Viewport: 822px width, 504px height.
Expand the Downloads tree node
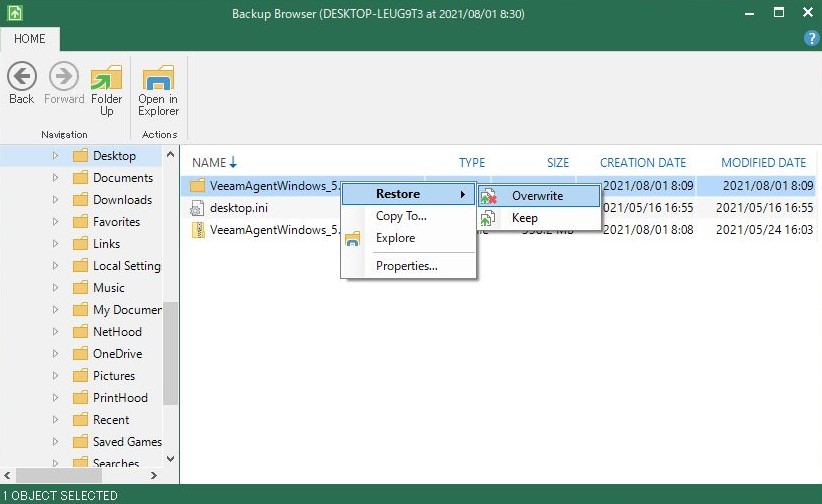pos(55,200)
